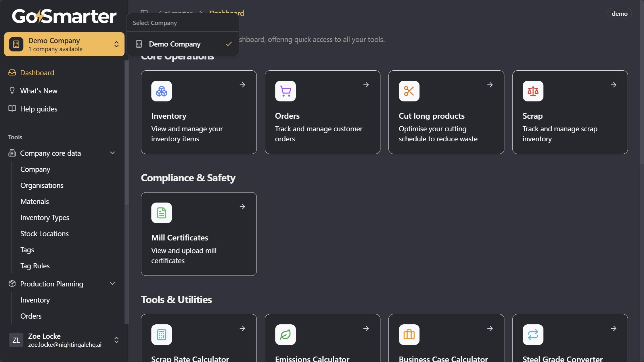
Task: Click the Tools section label
Action: [x=15, y=137]
